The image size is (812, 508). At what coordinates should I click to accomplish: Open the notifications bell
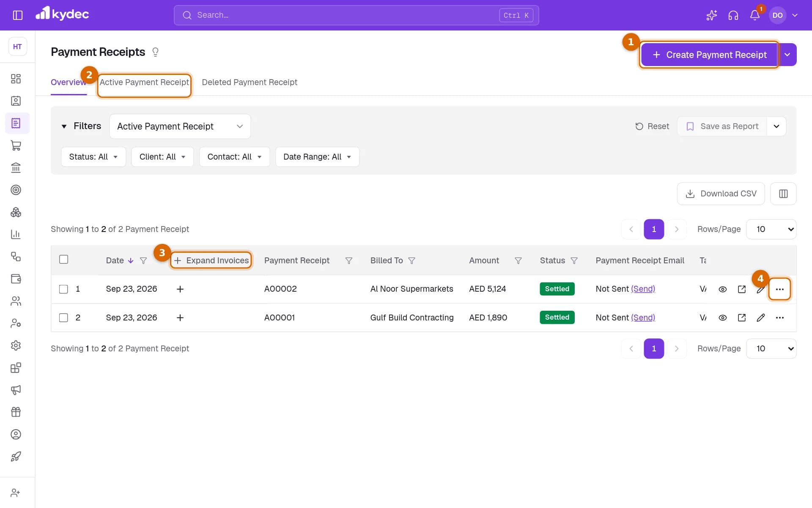pos(754,15)
